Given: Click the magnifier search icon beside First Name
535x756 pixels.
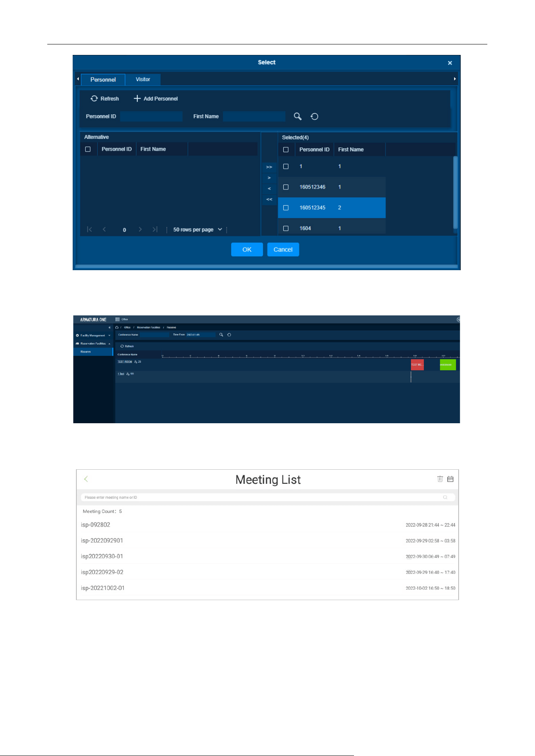Looking at the screenshot, I should click(298, 116).
